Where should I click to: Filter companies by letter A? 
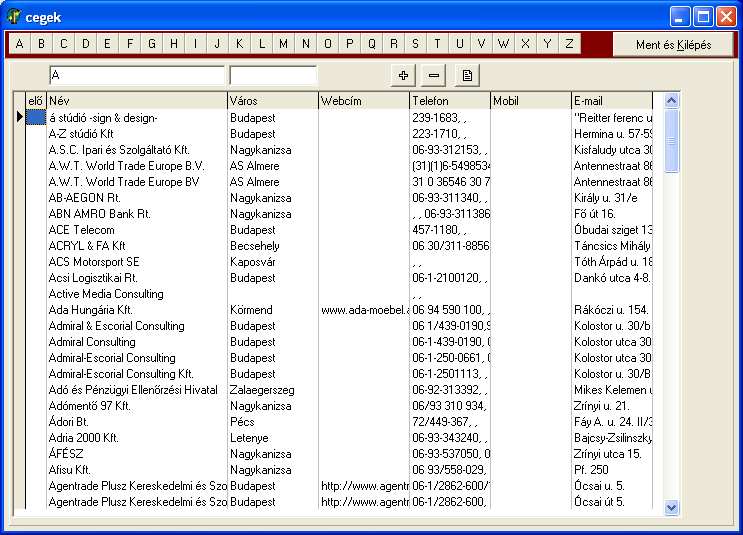point(19,44)
